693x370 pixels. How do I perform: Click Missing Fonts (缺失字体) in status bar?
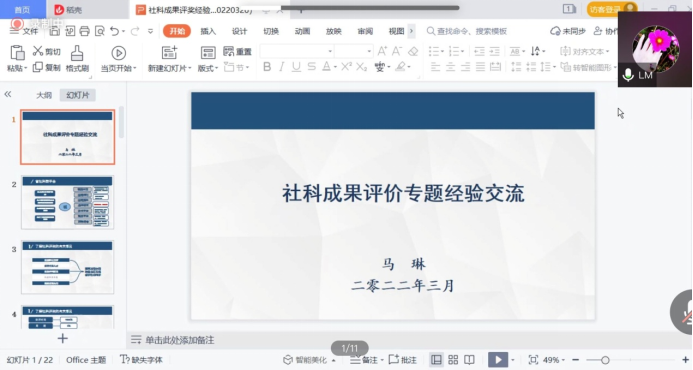141,360
